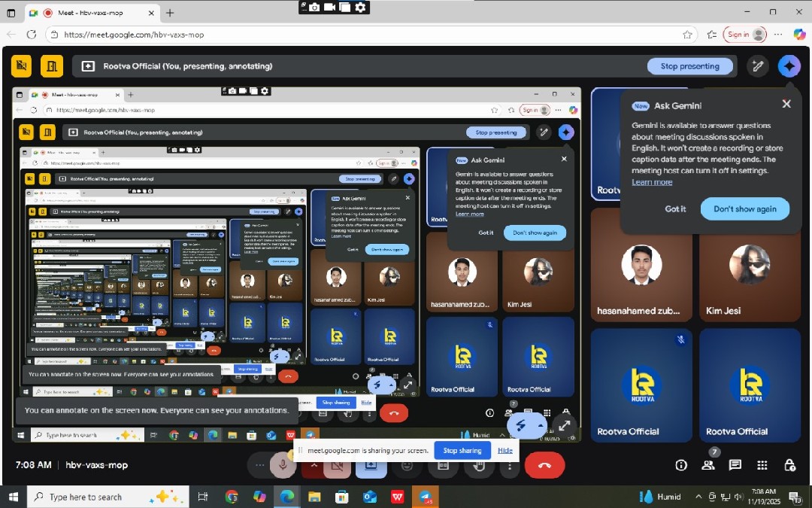This screenshot has width=812, height=508.
Task: Click the Stop presenting button in top bar
Action: 689,66
